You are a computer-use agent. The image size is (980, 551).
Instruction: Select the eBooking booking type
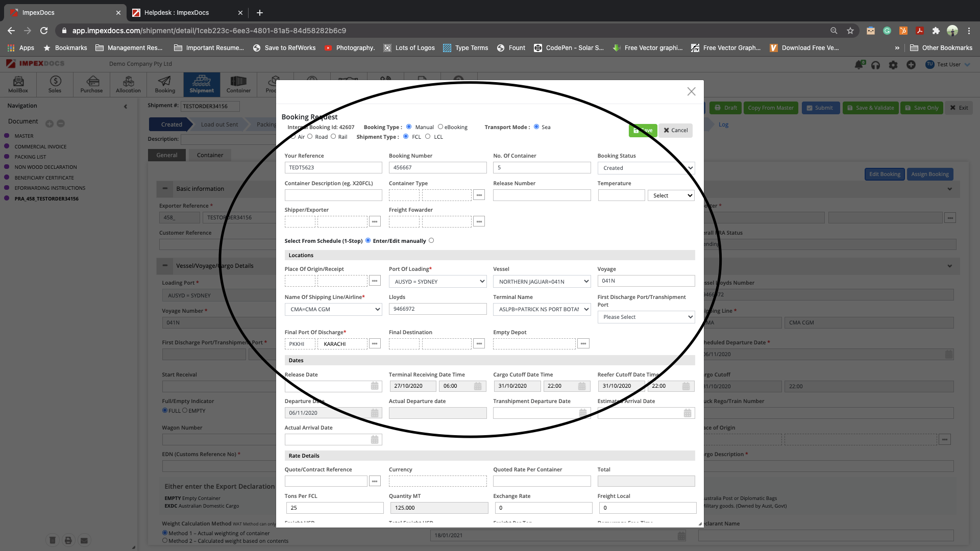(x=440, y=127)
